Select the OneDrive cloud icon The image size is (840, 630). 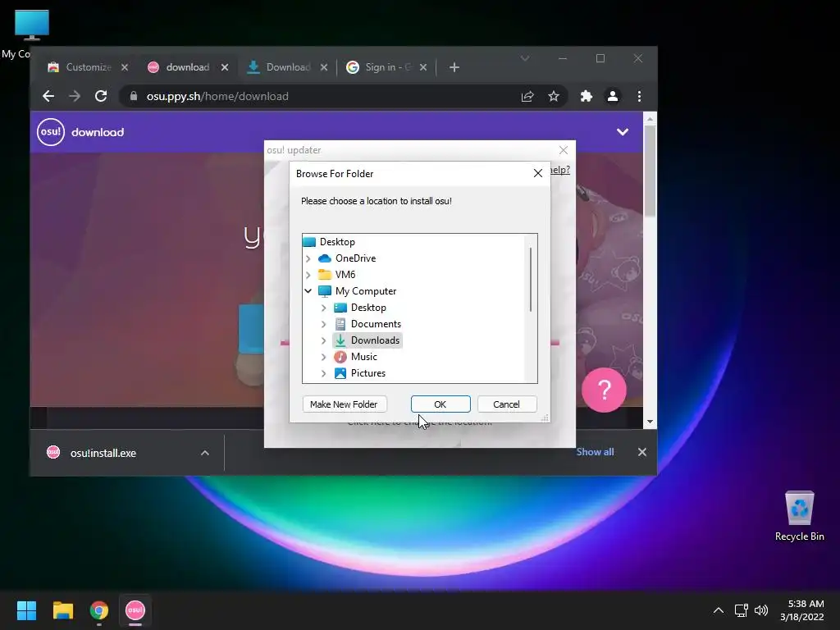coord(325,258)
